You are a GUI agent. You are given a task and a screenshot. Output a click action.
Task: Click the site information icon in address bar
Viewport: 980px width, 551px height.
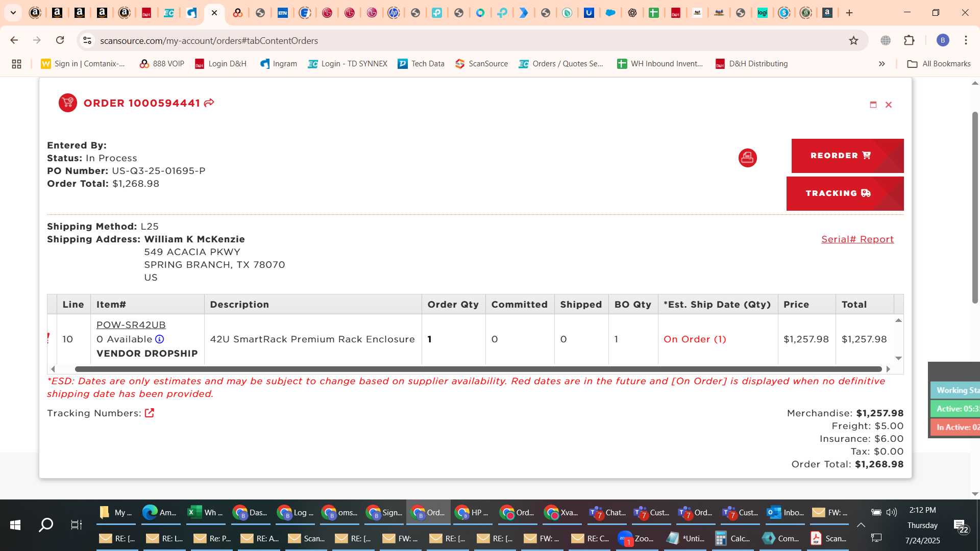coord(87,40)
